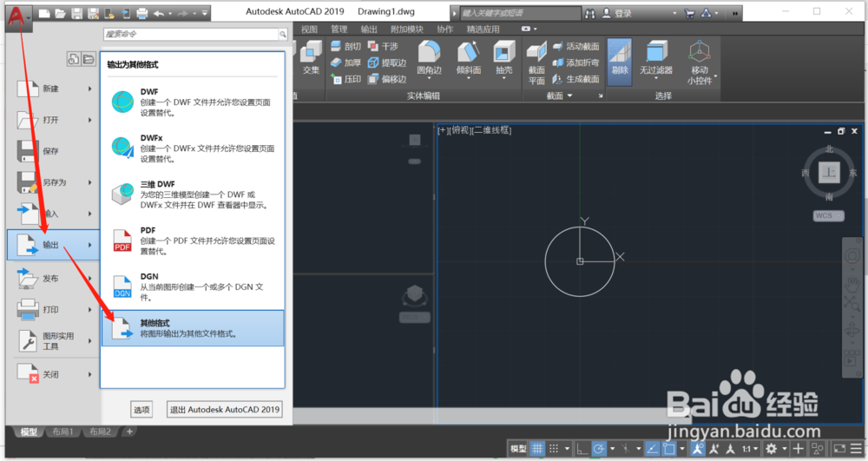Select 保存 (Save) in application menu
The image size is (868, 461).
coord(53,150)
